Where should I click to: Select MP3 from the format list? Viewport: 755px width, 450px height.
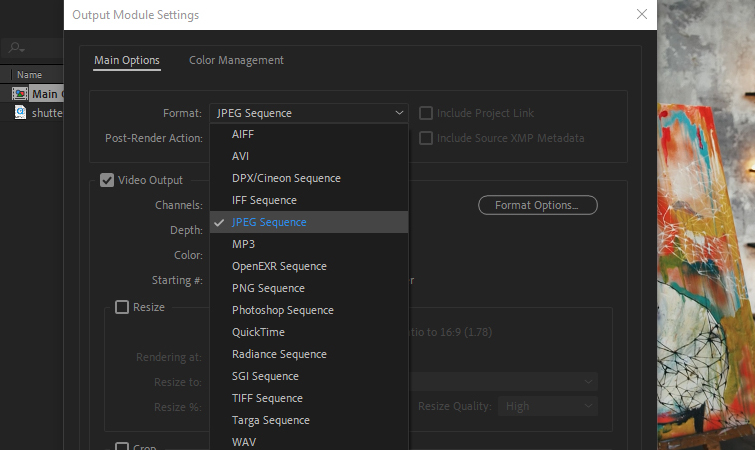243,244
